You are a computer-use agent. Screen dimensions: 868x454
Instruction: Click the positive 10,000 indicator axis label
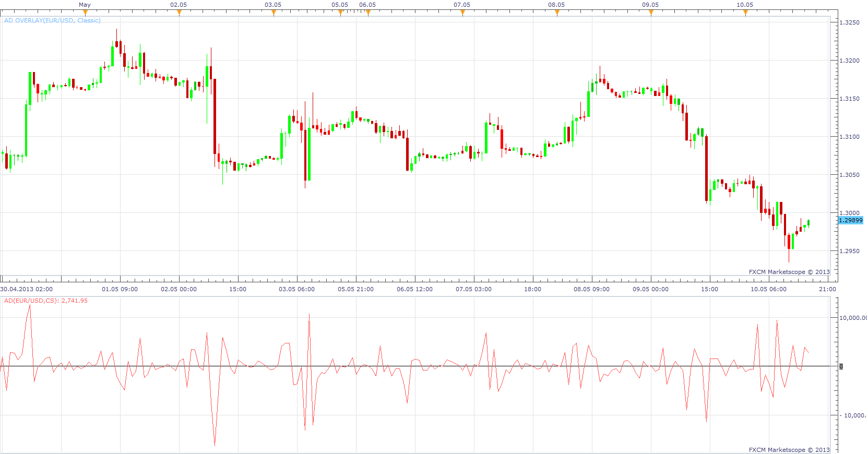(x=853, y=318)
